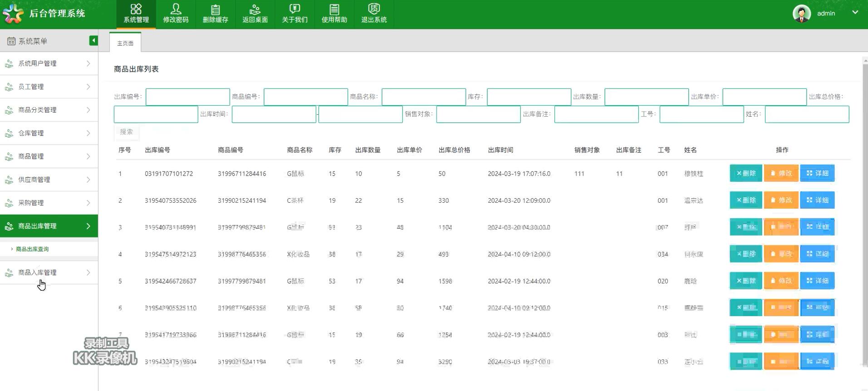Viewport: 868px width, 391px height.
Task: Focus the 出库单价 search field
Action: pos(765,97)
